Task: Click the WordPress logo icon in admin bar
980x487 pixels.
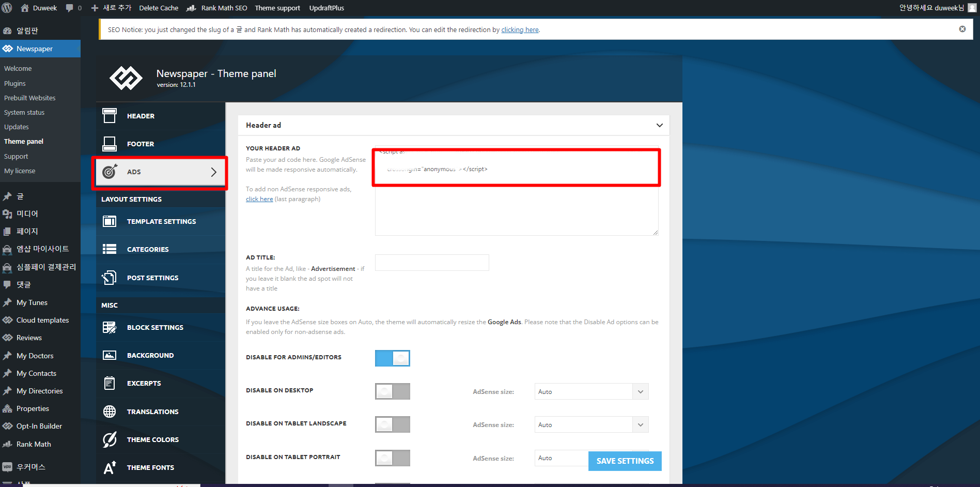Action: pyautogui.click(x=7, y=8)
